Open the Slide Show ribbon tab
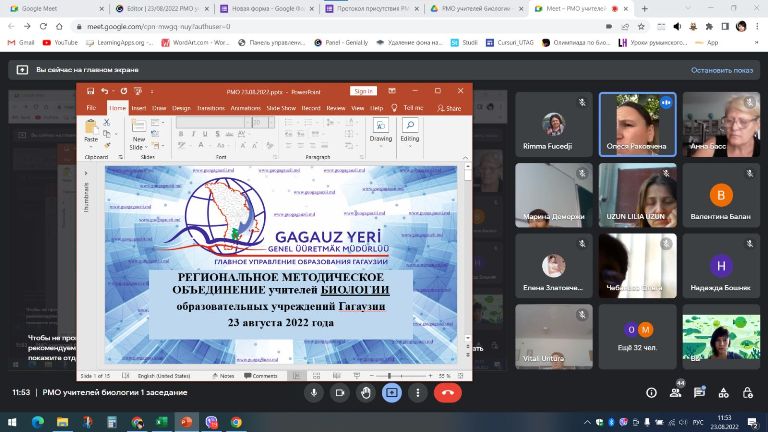Screen dimensions: 768x432 281,108
